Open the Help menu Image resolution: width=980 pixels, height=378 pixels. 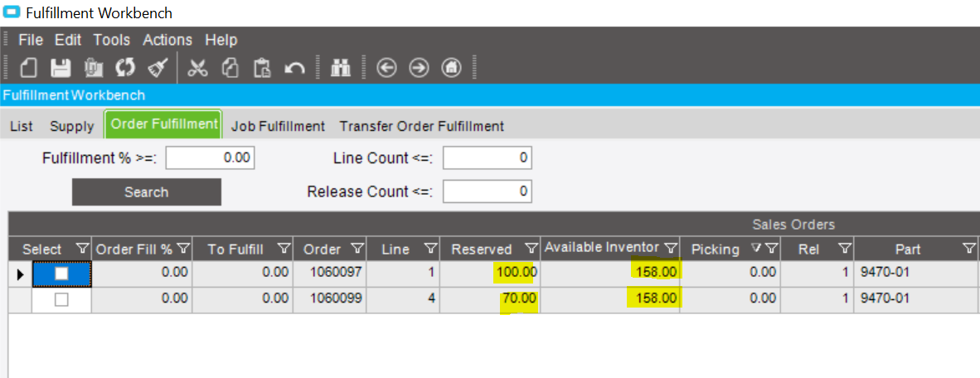(221, 40)
